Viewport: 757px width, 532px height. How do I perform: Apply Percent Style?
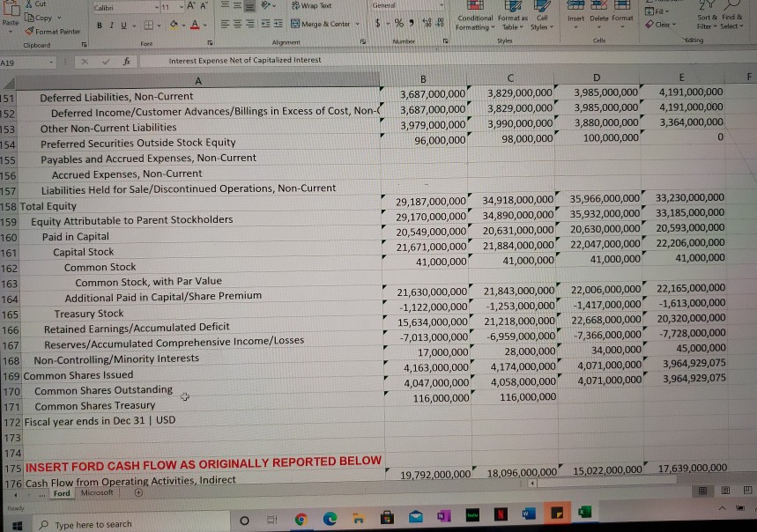click(399, 23)
